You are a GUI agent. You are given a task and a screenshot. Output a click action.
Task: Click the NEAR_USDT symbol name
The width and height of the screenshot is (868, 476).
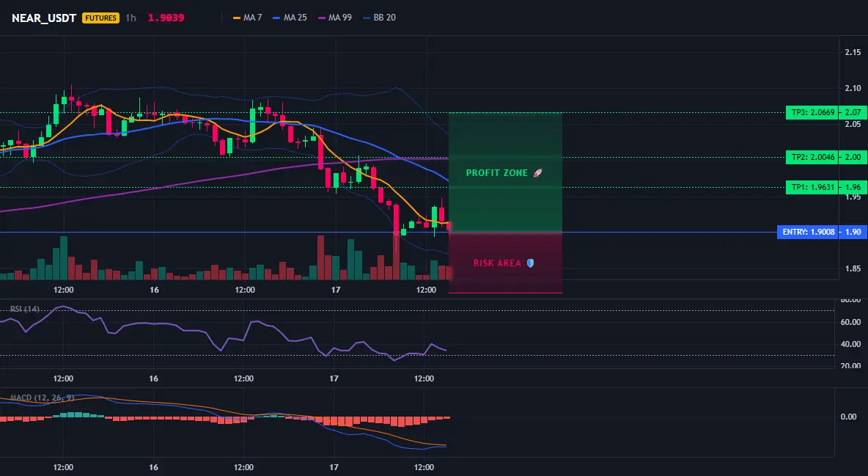point(44,18)
